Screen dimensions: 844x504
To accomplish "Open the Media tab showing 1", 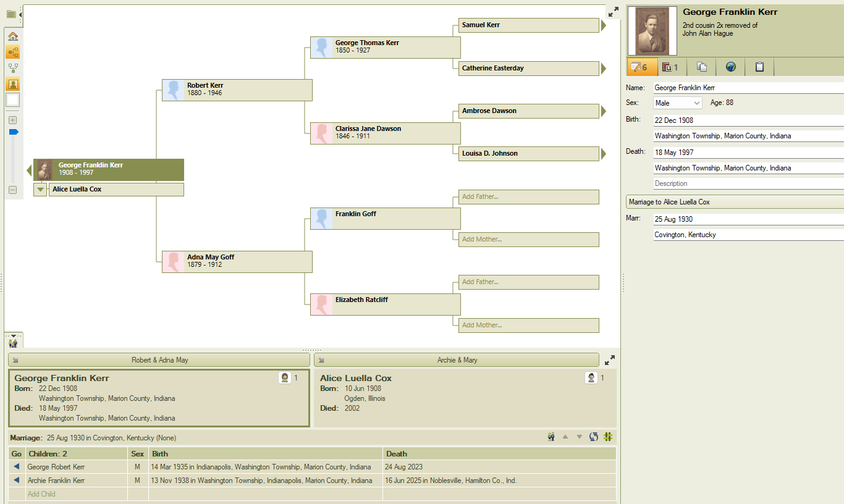I will (x=670, y=67).
